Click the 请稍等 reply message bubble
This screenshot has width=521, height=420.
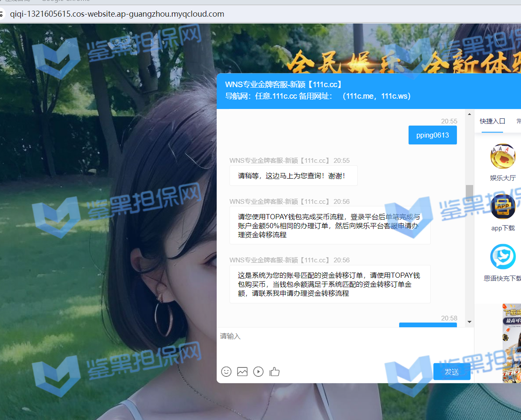tap(293, 176)
